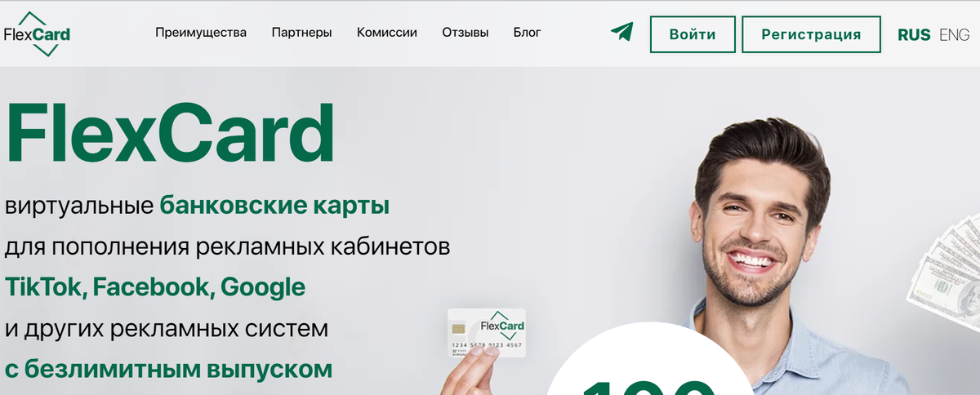
Task: Click the large green FlexCard heading
Action: pos(170,132)
